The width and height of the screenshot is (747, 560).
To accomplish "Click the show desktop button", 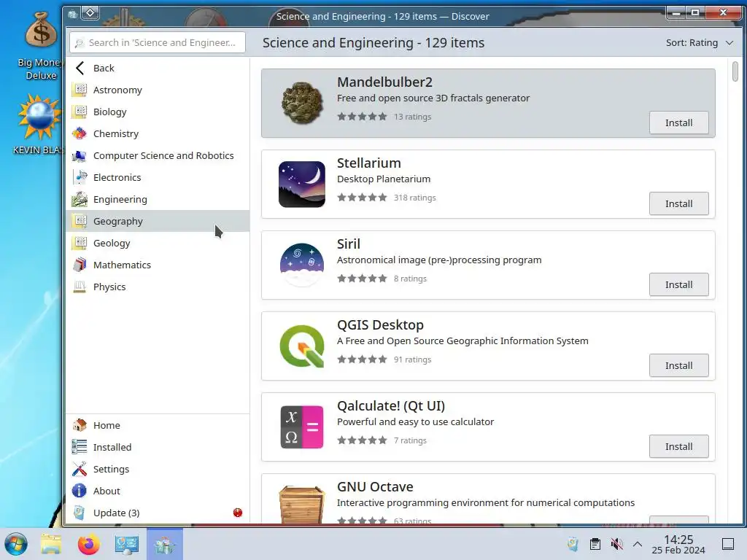I will pos(728,544).
